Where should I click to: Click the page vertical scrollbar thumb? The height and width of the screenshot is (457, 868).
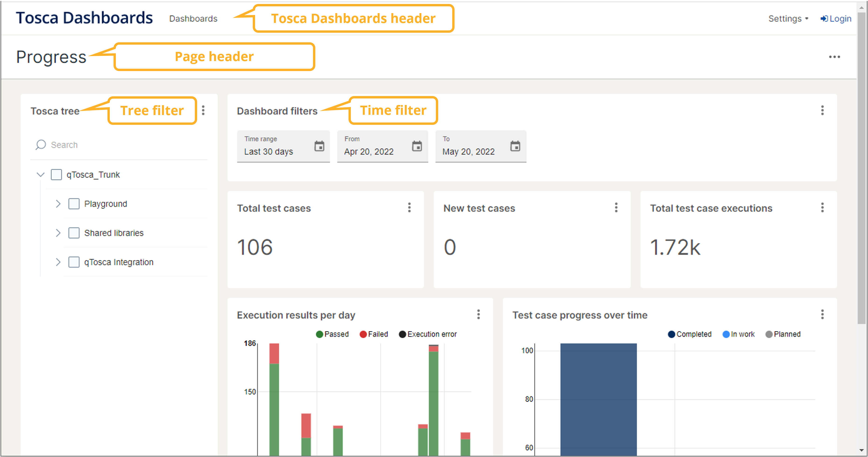point(861,169)
